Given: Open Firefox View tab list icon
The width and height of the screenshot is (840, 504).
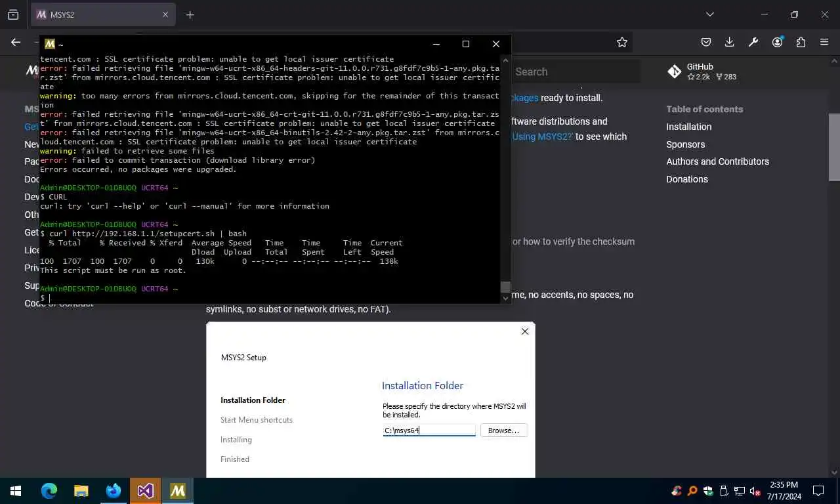Looking at the screenshot, I should click(13, 14).
